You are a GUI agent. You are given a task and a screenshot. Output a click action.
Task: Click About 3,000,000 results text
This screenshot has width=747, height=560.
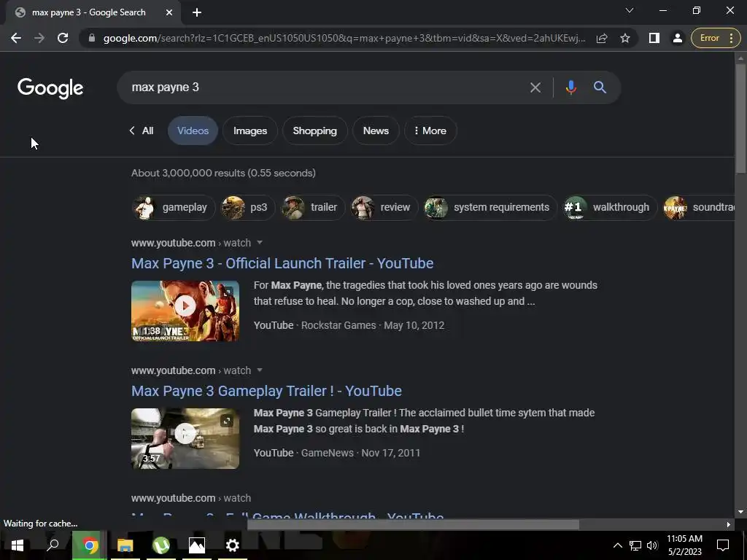[x=223, y=173]
